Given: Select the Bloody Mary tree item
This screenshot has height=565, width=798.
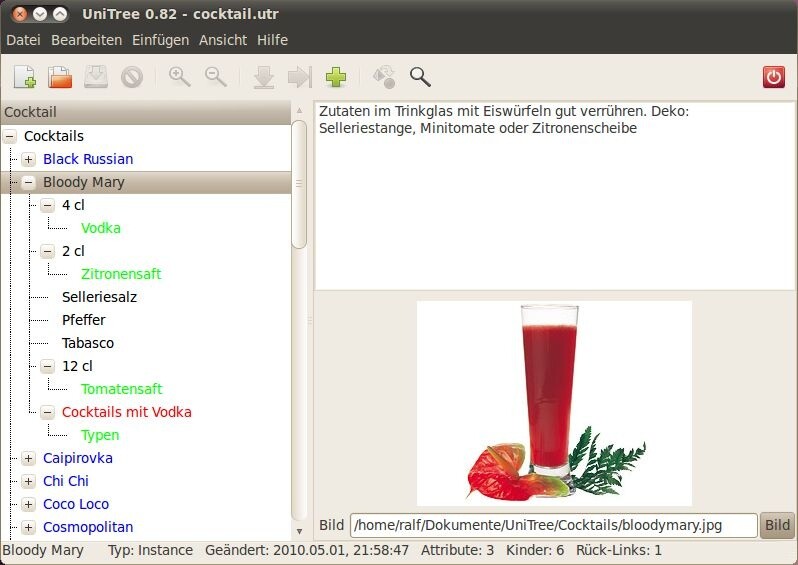Looking at the screenshot, I should tap(84, 182).
